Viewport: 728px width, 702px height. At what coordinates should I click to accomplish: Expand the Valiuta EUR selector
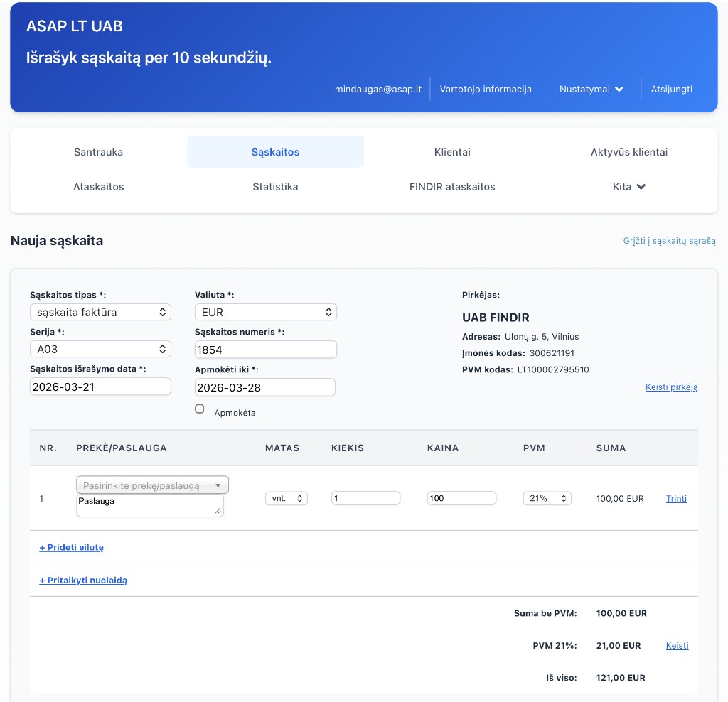(x=265, y=312)
